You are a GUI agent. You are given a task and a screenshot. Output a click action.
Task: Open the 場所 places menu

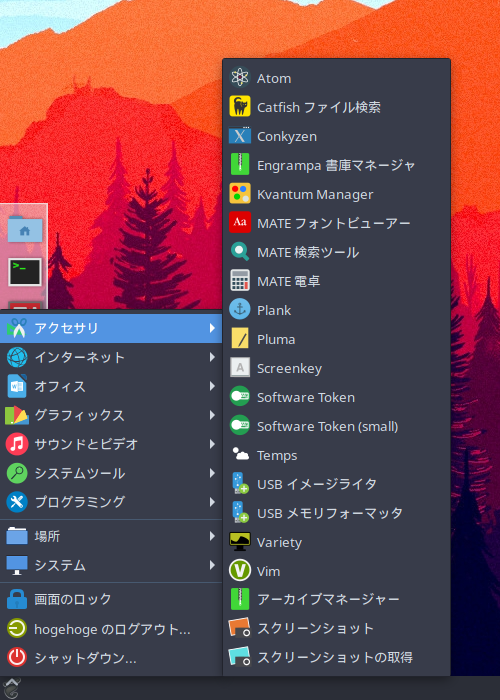pos(111,536)
